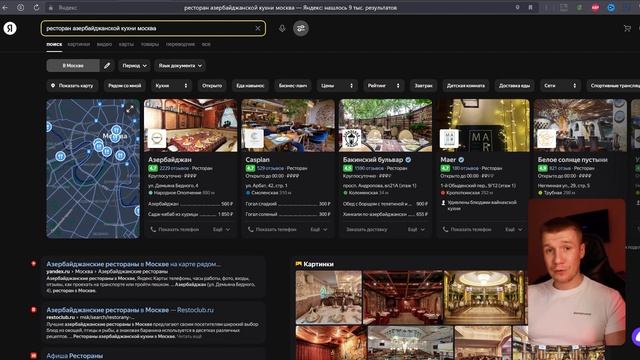Open Белое солнце пустыни restaurant photo

click(x=580, y=125)
